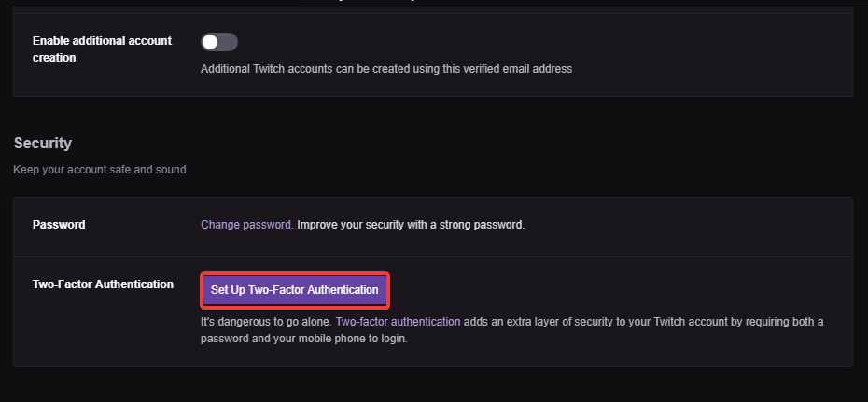Click the bold Two-Factor Authentication row label

coord(103,284)
